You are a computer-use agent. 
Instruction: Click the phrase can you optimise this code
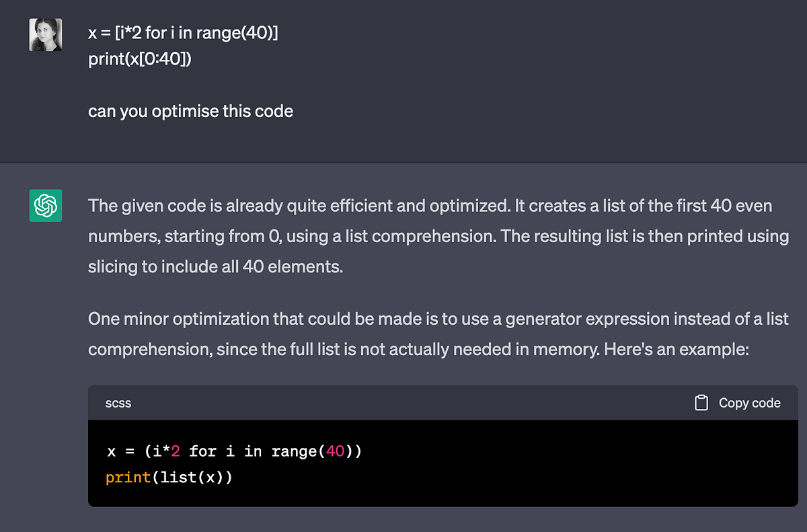190,111
